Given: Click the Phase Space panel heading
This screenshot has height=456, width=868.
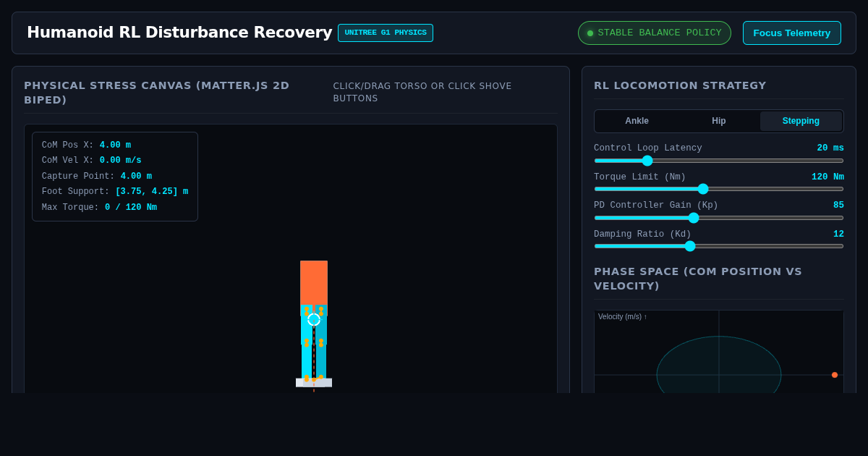Looking at the screenshot, I should (698, 279).
